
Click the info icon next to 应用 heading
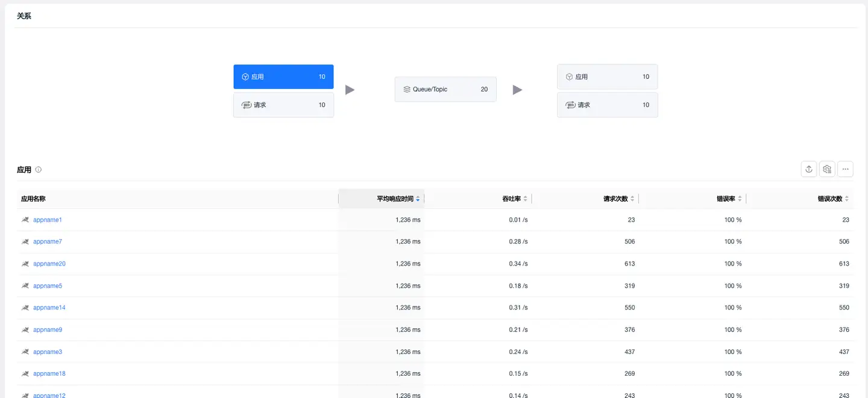[x=38, y=169]
